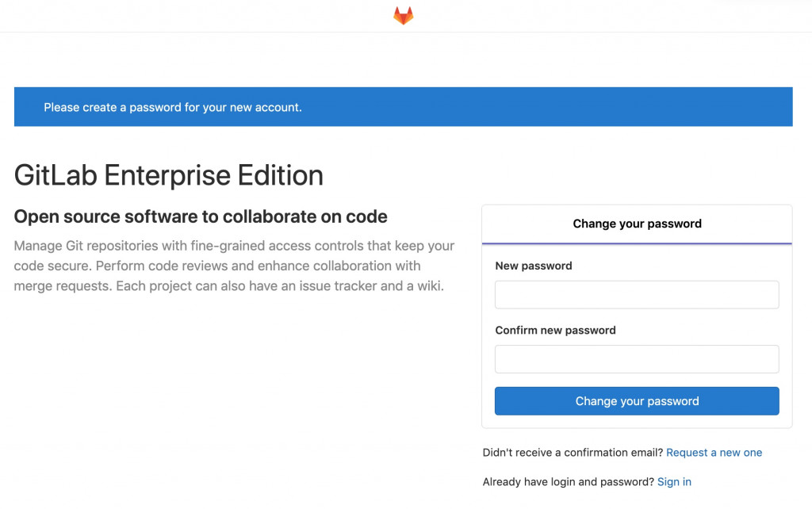
Task: Click the Already have login and password text
Action: click(x=568, y=482)
